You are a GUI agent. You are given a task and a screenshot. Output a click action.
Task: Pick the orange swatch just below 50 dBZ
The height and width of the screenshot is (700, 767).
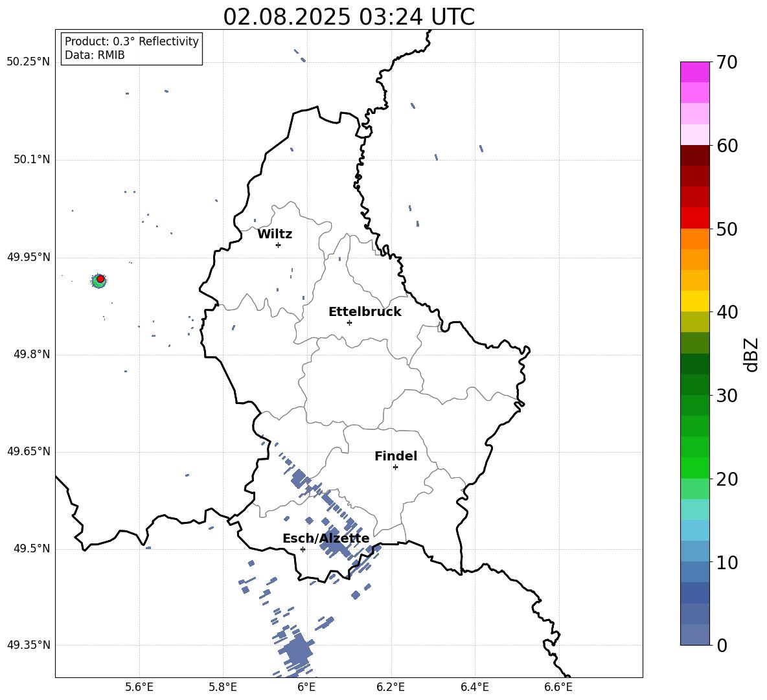tap(694, 239)
